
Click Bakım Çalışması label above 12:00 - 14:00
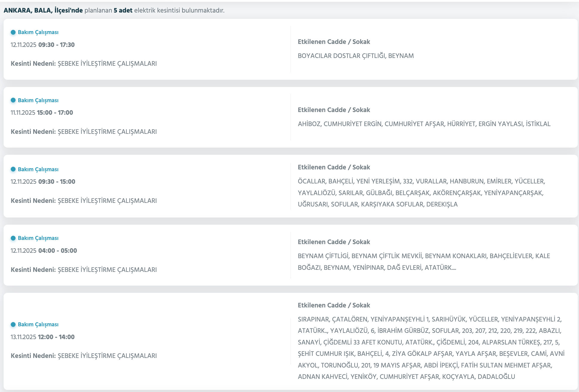(38, 324)
